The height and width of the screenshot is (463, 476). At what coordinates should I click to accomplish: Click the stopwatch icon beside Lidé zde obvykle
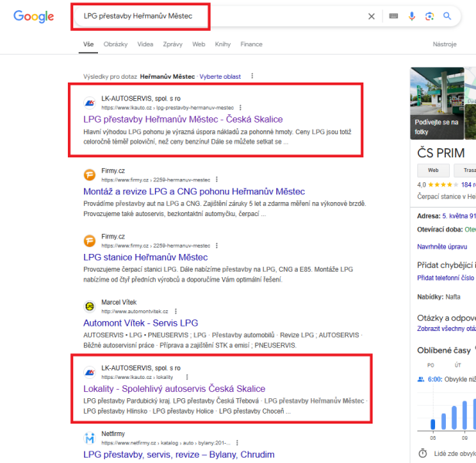click(423, 454)
